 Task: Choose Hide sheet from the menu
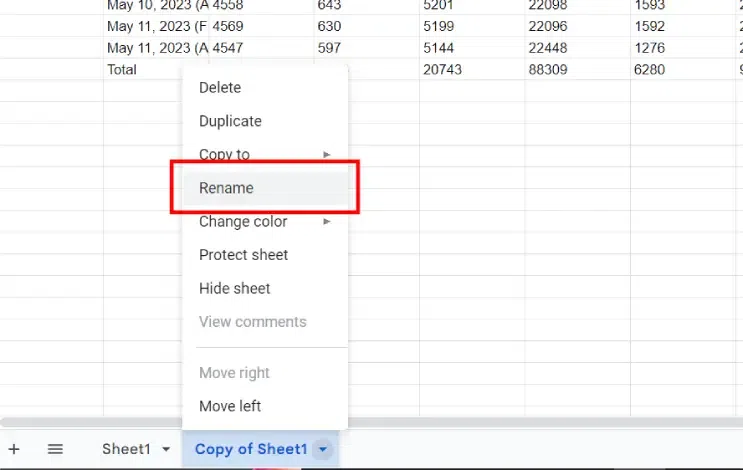click(x=235, y=288)
